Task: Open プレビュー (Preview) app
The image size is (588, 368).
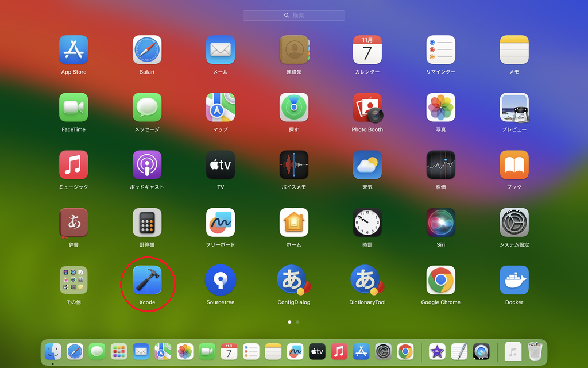Action: pos(514,108)
